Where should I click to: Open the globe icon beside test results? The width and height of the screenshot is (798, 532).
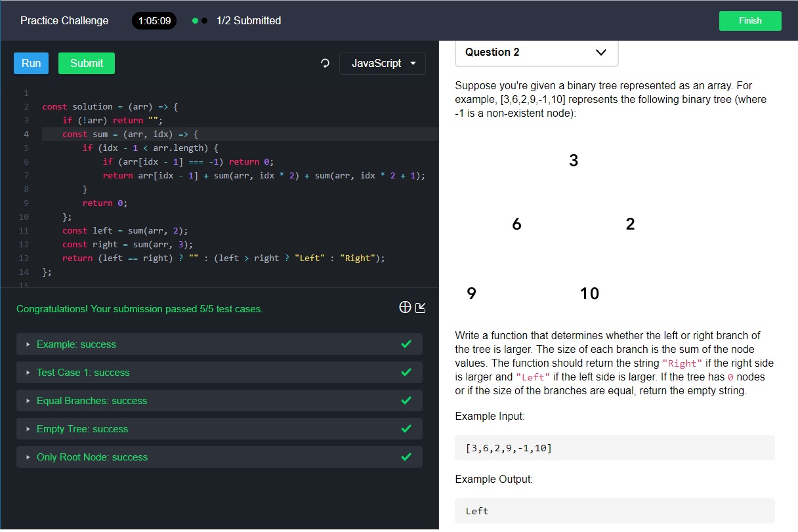tap(405, 306)
